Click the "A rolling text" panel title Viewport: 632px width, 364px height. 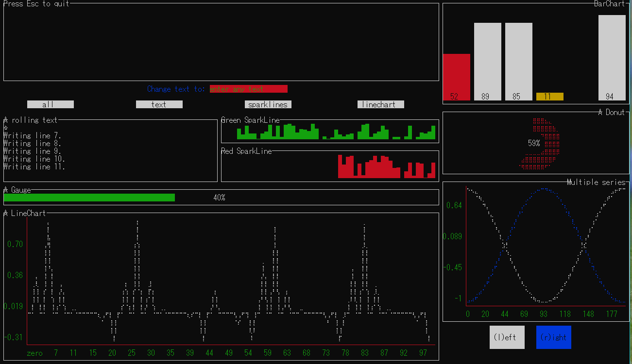point(31,120)
